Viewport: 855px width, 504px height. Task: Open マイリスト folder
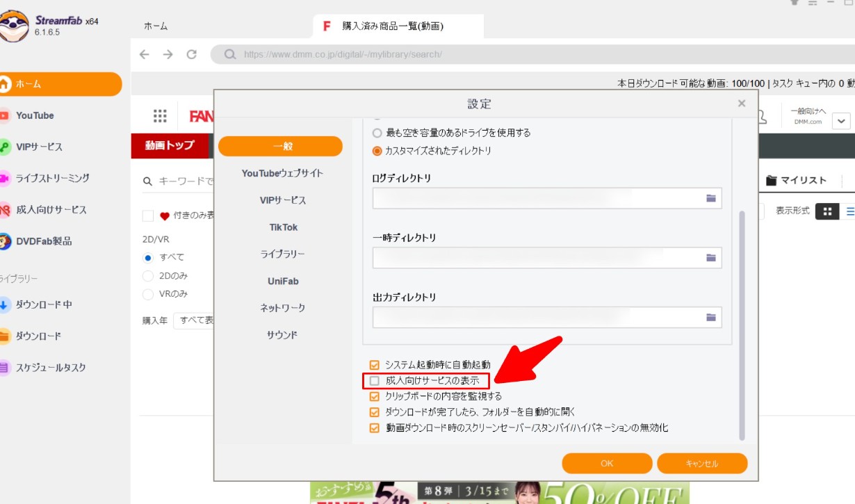tap(797, 180)
